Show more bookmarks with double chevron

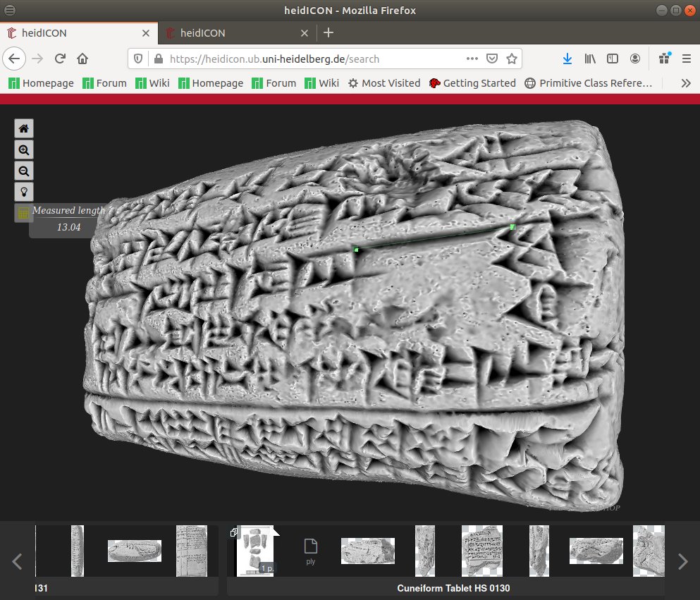[x=686, y=83]
